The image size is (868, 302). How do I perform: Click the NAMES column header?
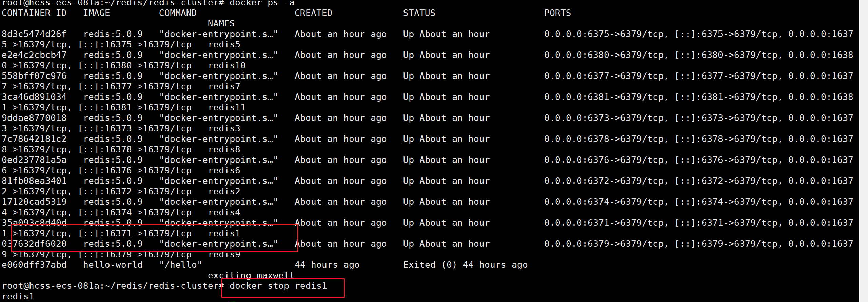coord(221,24)
